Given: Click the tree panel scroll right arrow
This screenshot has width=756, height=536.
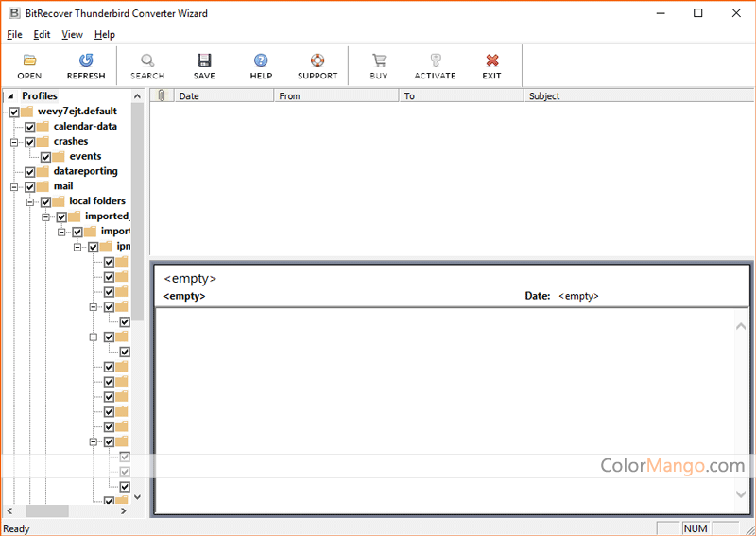Looking at the screenshot, I should click(x=124, y=510).
